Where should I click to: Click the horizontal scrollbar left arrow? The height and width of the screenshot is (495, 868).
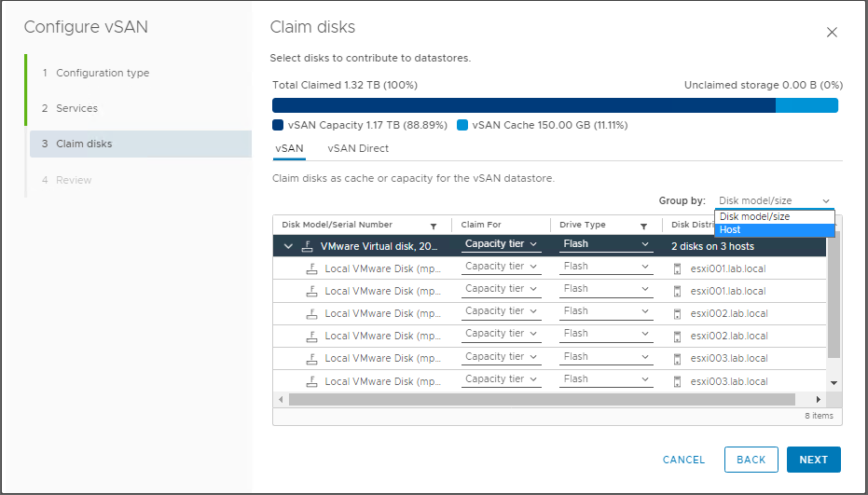[282, 399]
